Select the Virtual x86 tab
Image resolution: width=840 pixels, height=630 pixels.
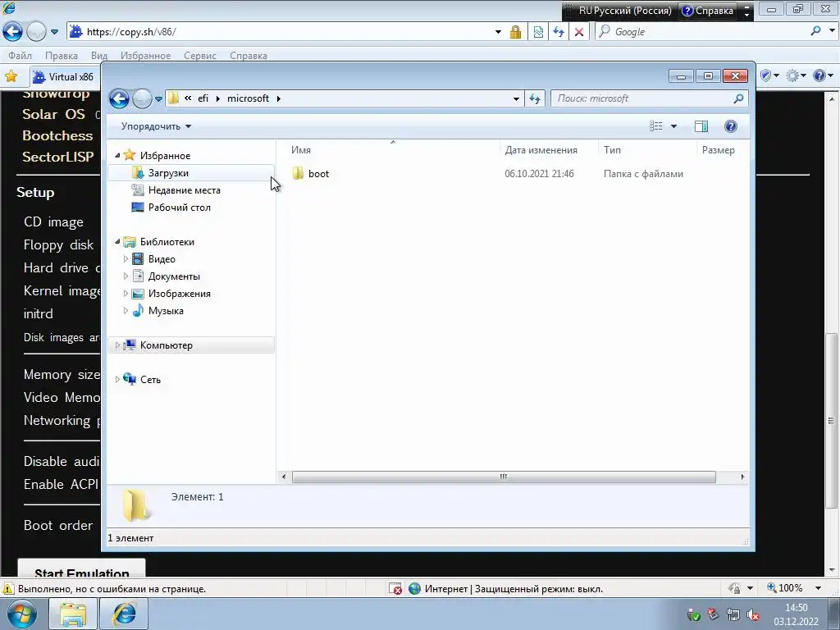coord(64,76)
